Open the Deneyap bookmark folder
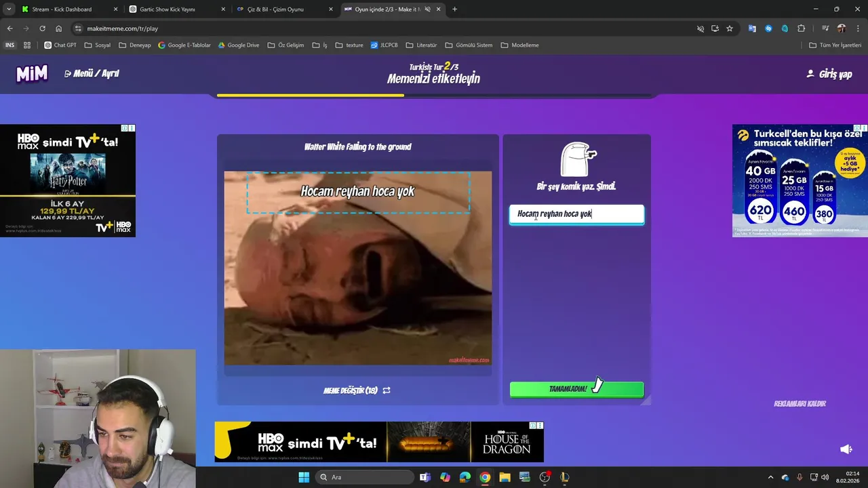 [x=135, y=45]
